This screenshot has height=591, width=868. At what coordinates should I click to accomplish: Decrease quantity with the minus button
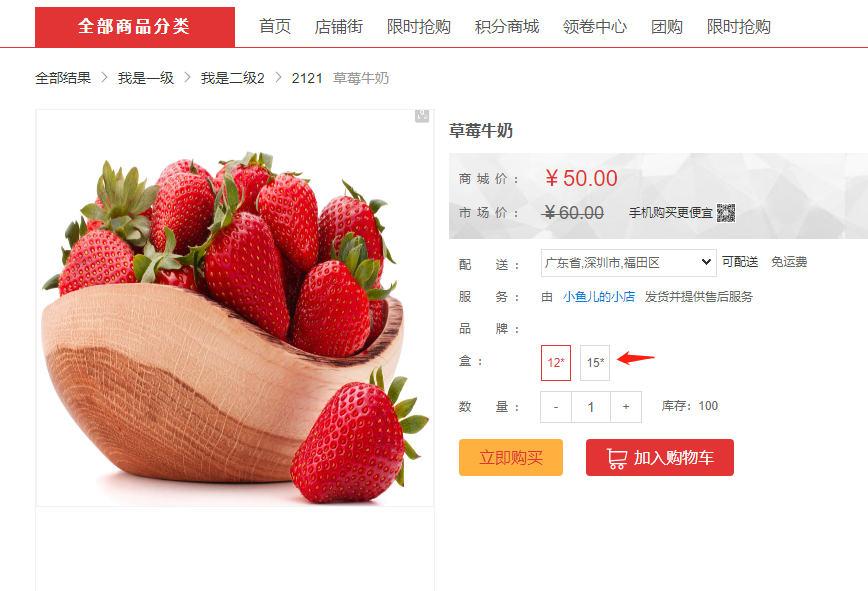(556, 407)
